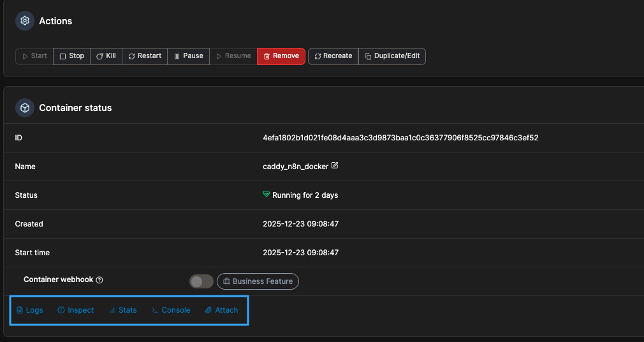Click the help icon next to Container webhook
Viewport: 644px width, 342px height.
click(99, 280)
